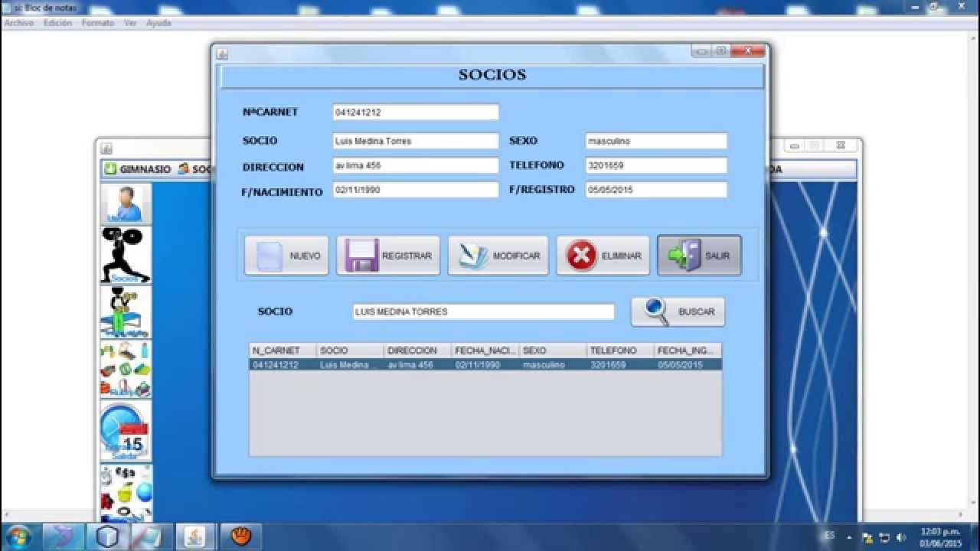Click the treadmill exerciser sidebar icon
The image size is (980, 551).
point(126,312)
